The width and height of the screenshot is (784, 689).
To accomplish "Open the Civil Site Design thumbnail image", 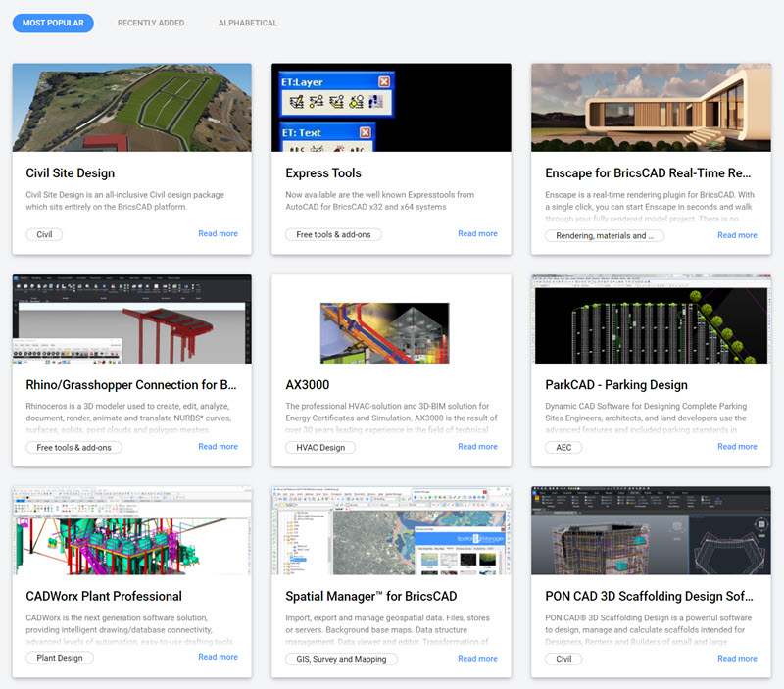I will point(131,108).
